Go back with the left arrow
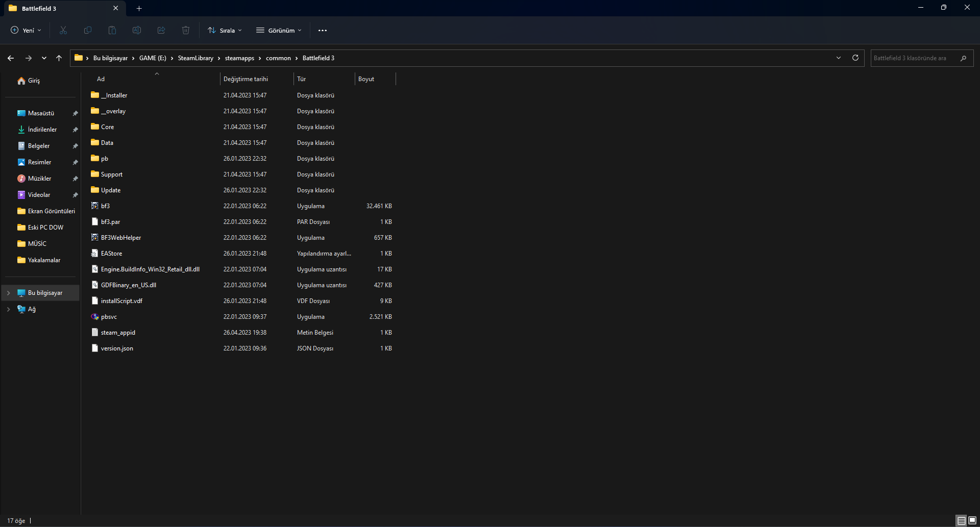The image size is (980, 527). [11, 58]
